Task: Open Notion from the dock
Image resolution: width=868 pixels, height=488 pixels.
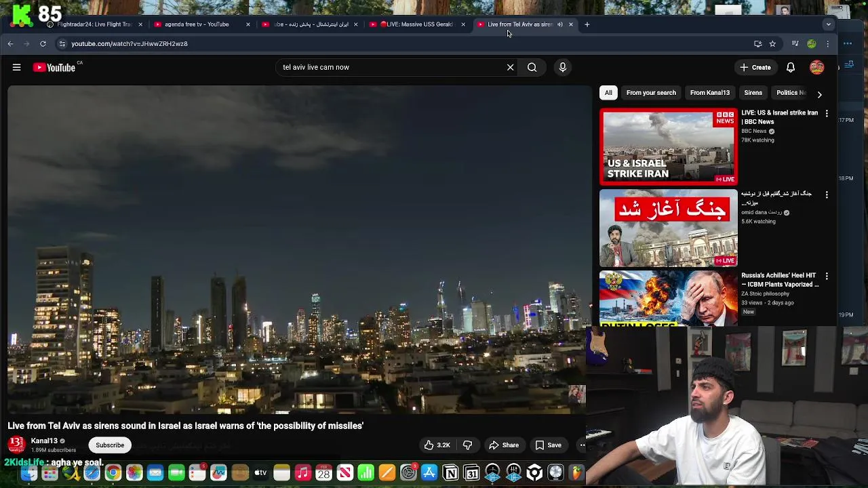Action: click(x=450, y=473)
